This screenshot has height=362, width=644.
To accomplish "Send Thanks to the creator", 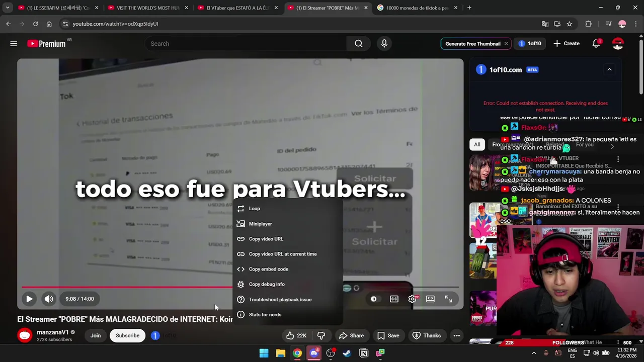I will tap(427, 335).
